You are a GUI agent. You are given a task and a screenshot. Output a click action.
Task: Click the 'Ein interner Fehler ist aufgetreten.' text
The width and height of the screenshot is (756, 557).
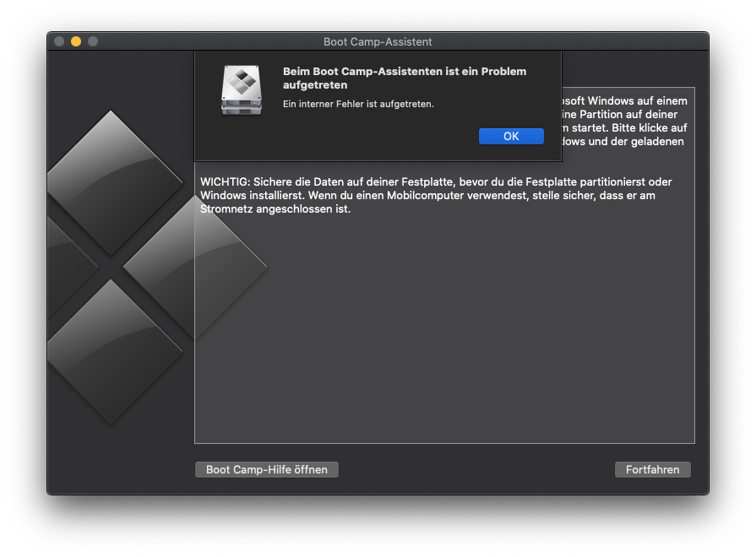click(358, 104)
